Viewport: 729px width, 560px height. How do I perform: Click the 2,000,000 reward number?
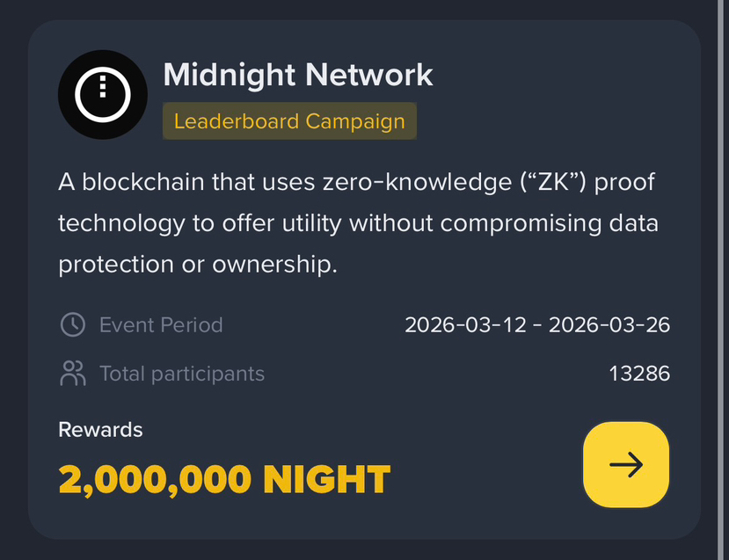(154, 480)
